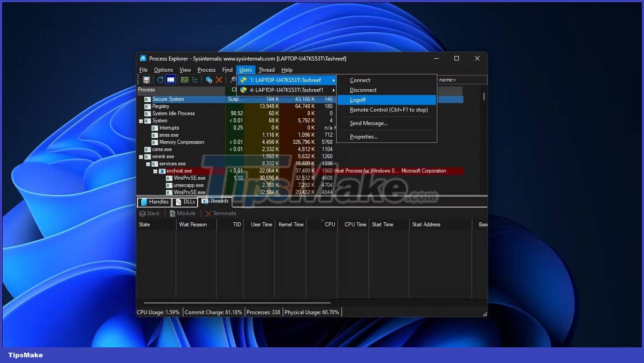Viewport: 644px width, 363px height.
Task: Click the red X Kill Process icon
Action: [x=219, y=80]
